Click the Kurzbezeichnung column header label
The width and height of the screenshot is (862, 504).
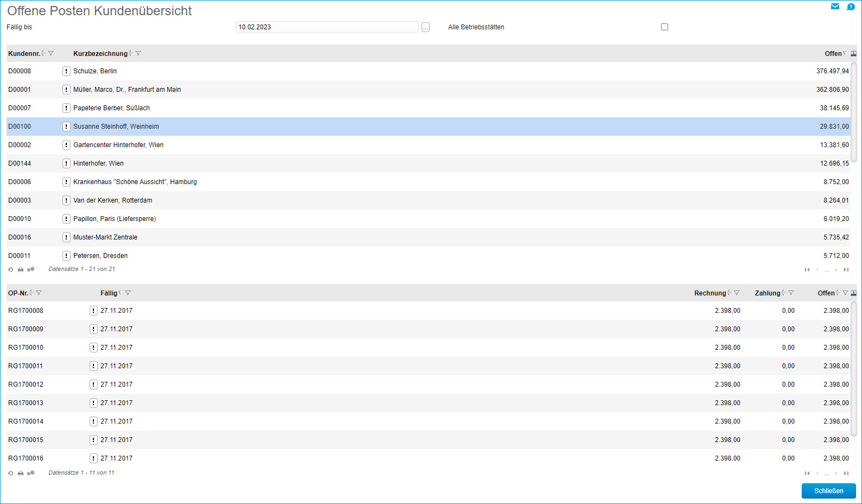[x=100, y=54]
